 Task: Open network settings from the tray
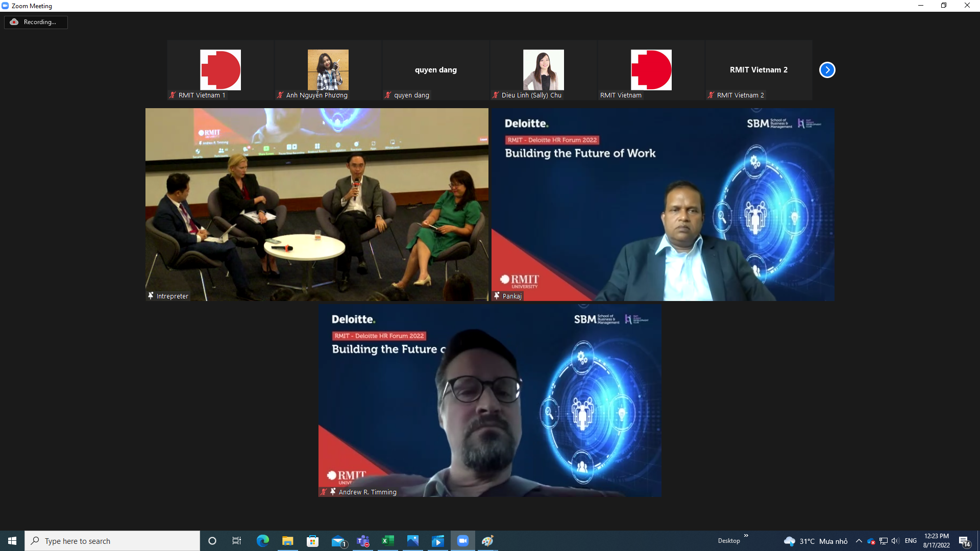tap(884, 541)
